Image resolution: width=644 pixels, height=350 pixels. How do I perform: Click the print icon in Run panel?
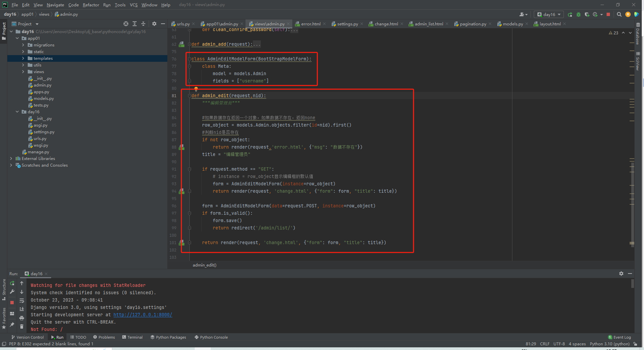[x=22, y=318]
